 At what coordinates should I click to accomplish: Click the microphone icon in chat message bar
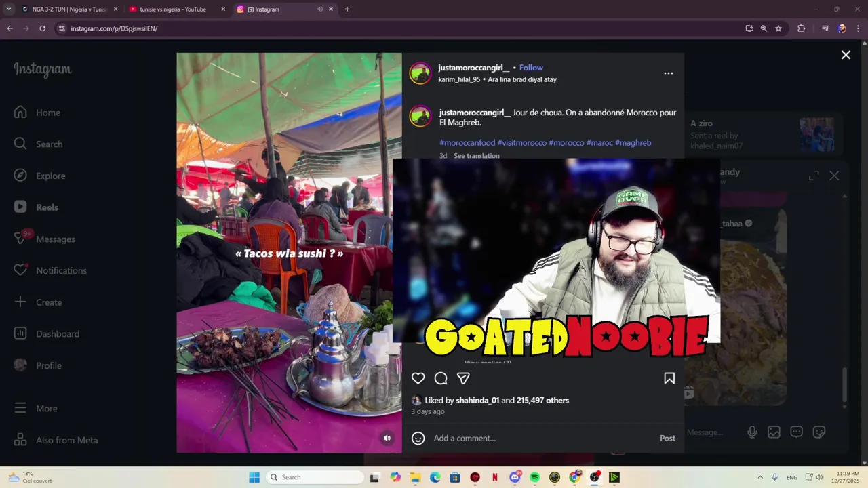click(x=752, y=432)
